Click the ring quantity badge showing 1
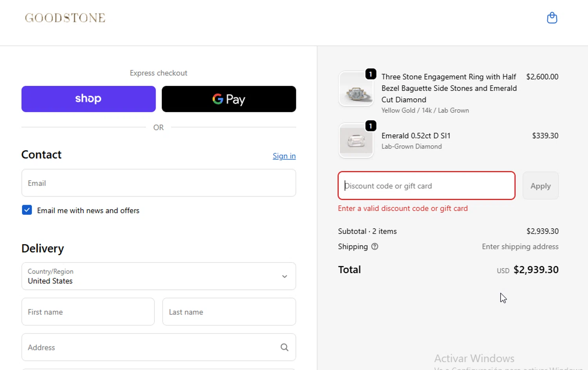Image resolution: width=588 pixels, height=370 pixels. click(370, 74)
